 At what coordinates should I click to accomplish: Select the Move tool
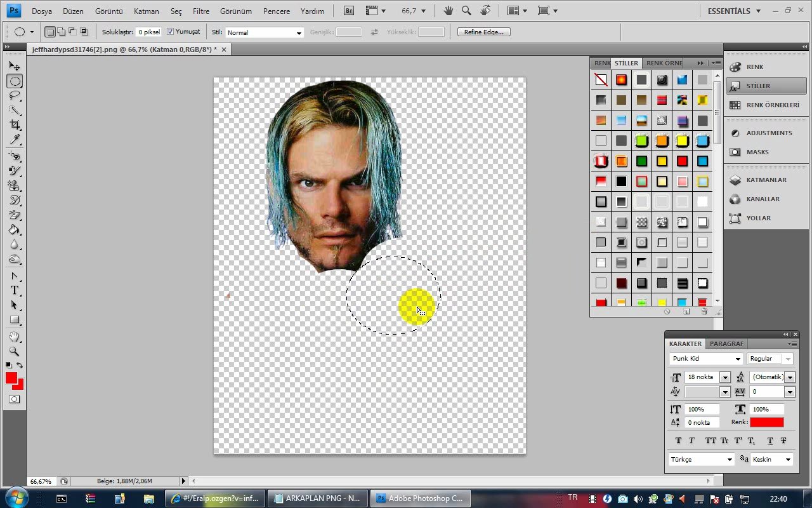point(15,66)
